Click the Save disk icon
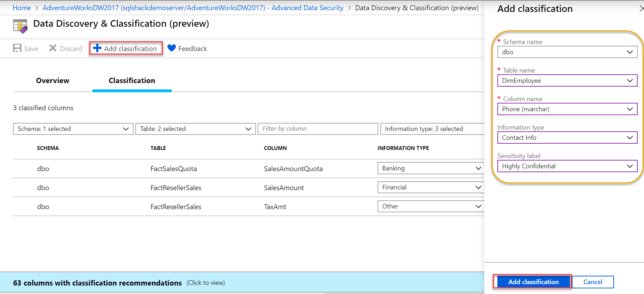 click(x=17, y=48)
